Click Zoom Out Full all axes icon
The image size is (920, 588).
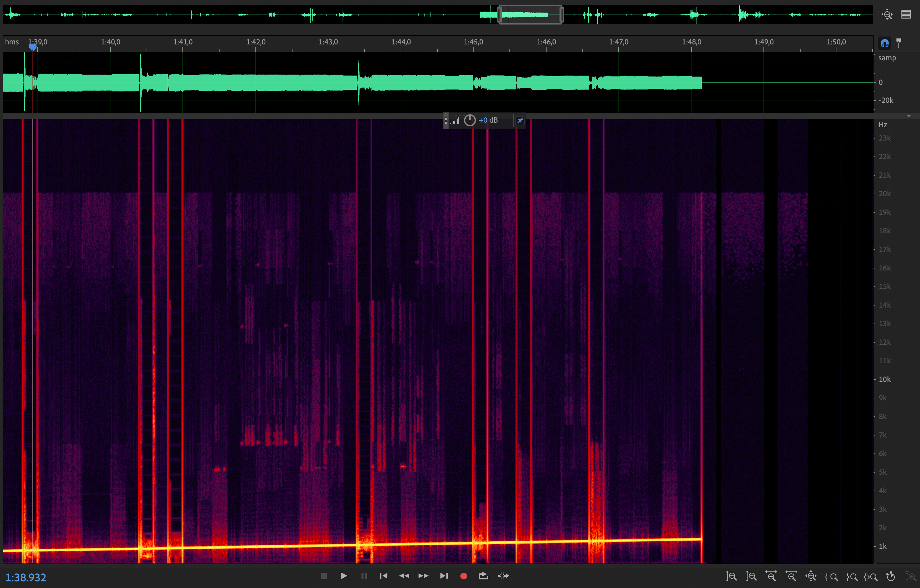tap(811, 576)
